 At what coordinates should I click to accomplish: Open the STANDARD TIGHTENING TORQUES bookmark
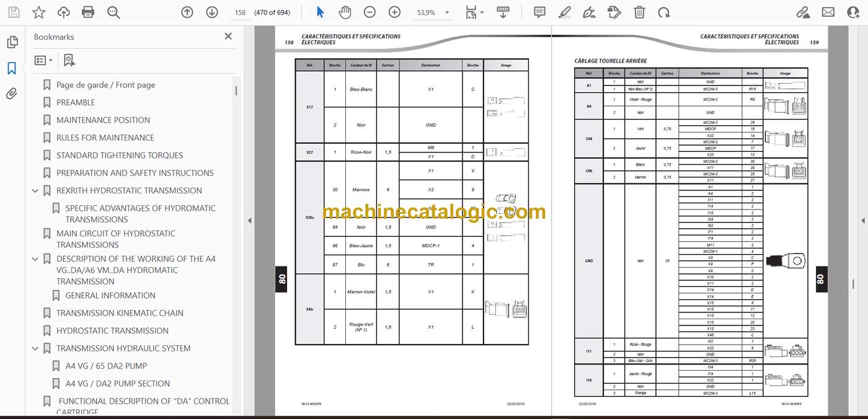click(x=120, y=155)
